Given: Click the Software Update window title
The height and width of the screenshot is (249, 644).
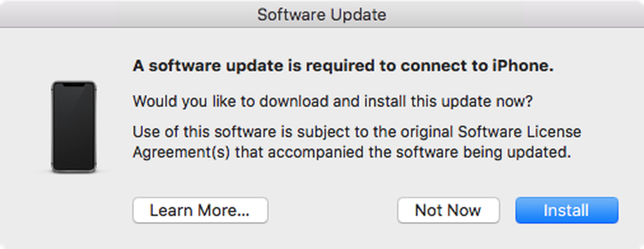Looking at the screenshot, I should point(322,15).
